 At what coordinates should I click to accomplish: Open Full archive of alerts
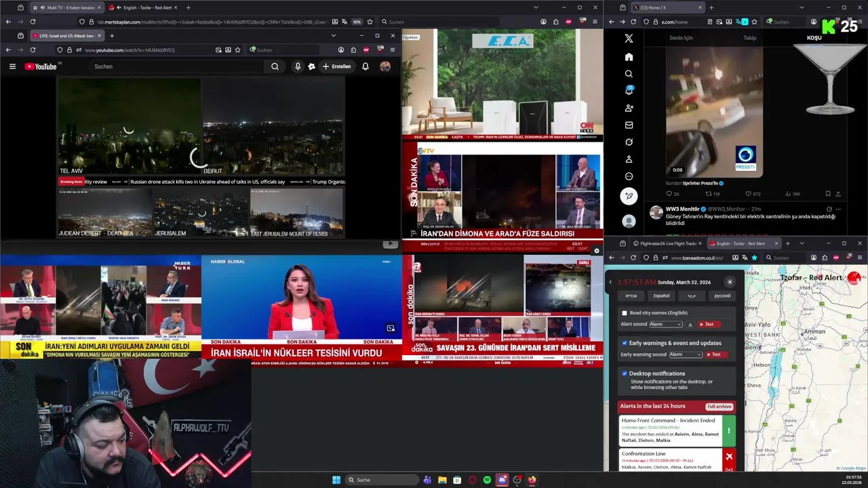719,407
